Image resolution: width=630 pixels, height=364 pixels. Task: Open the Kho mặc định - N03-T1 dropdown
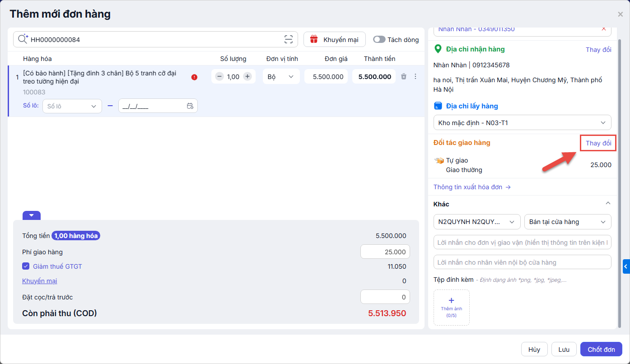pyautogui.click(x=522, y=122)
